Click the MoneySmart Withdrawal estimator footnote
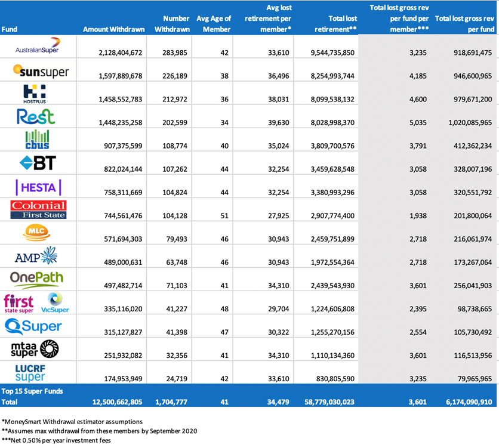This screenshot has height=448, width=499. click(72, 422)
